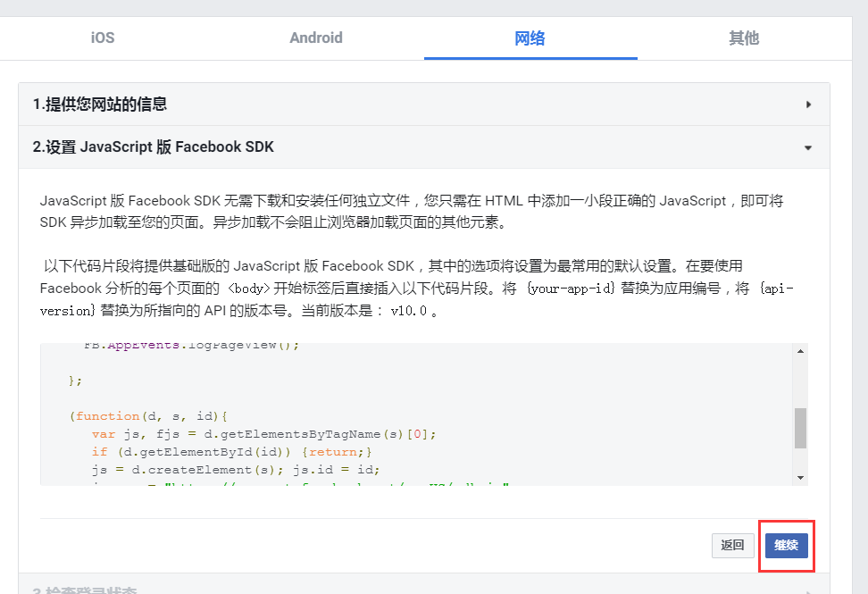
Task: Click the version text v10.0
Action: tap(408, 311)
